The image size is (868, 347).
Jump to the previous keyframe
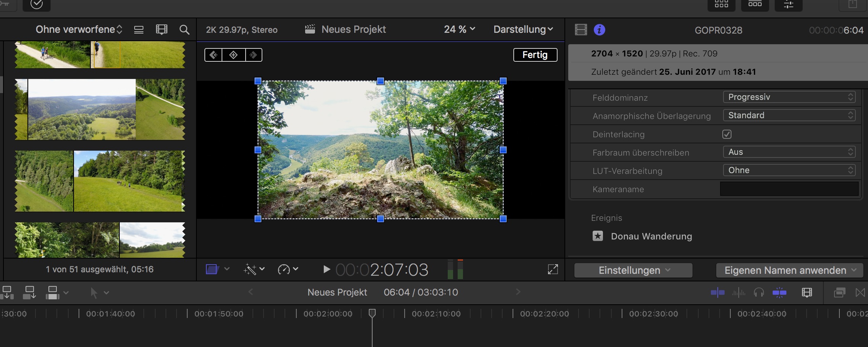[x=214, y=55]
